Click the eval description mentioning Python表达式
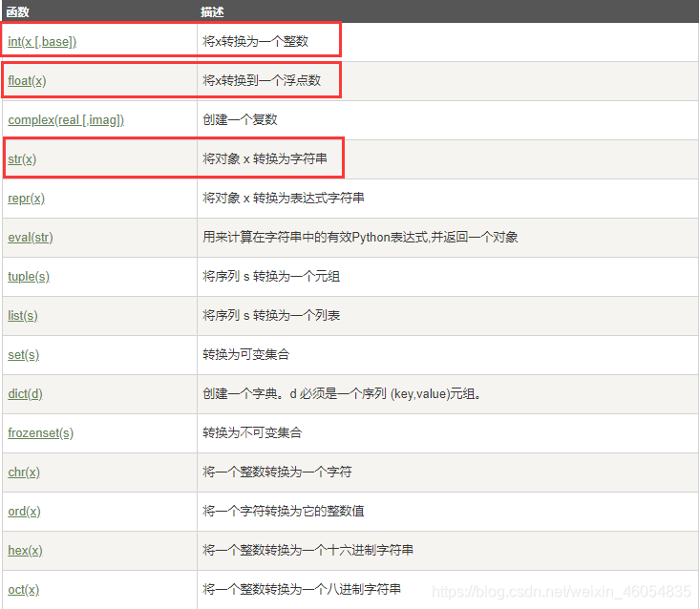 [360, 237]
